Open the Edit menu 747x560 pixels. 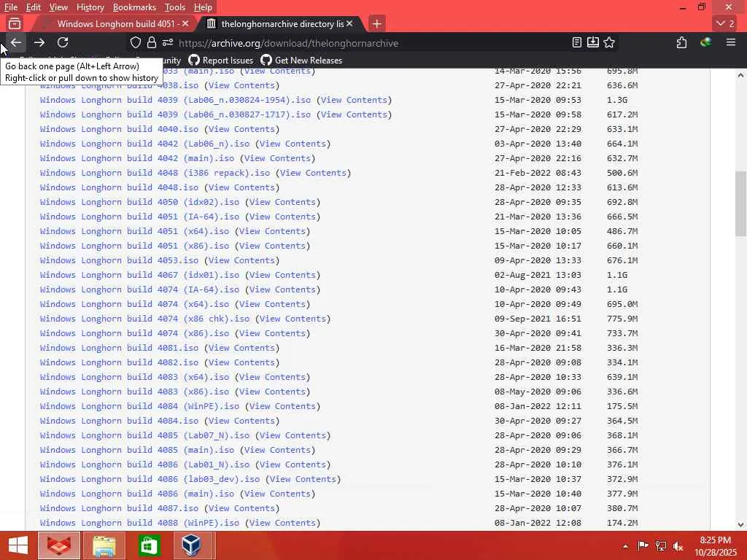click(x=34, y=7)
